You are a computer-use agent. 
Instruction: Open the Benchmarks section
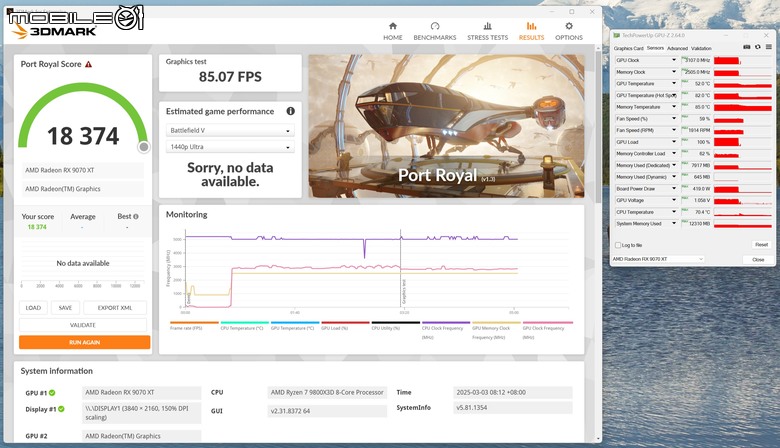(x=435, y=31)
